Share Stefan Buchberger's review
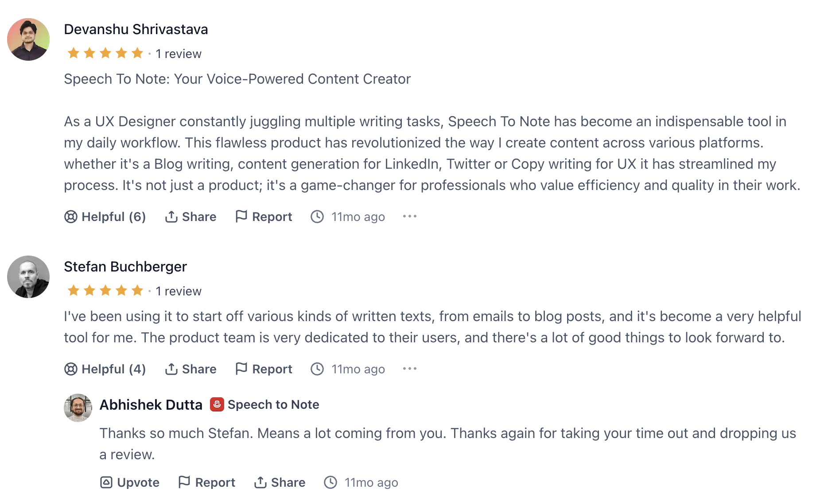Screen dimensions: 832x504 coord(191,369)
